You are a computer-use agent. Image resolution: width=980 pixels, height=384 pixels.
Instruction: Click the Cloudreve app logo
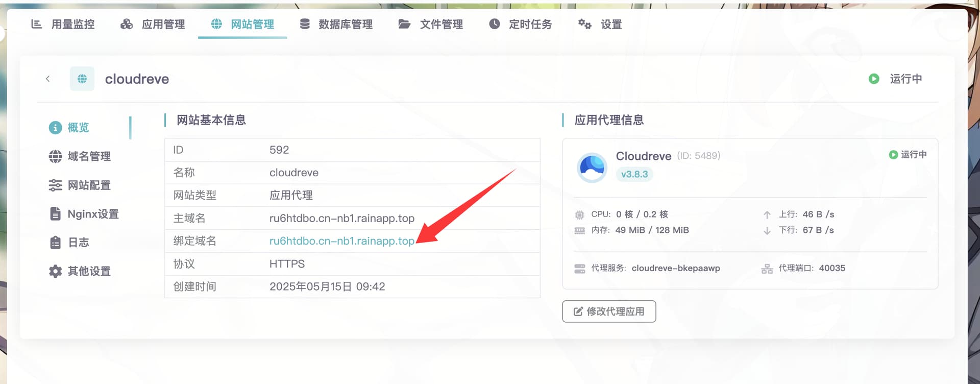(x=592, y=167)
